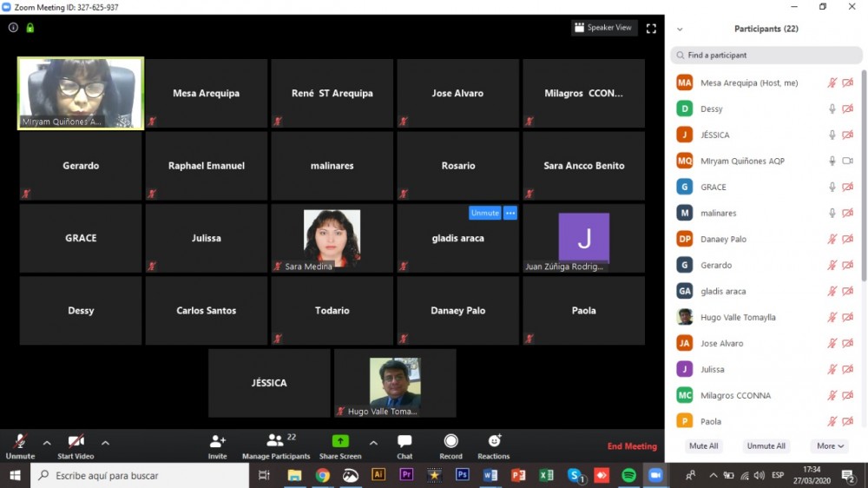
Task: Open the Chat panel
Action: click(x=404, y=442)
